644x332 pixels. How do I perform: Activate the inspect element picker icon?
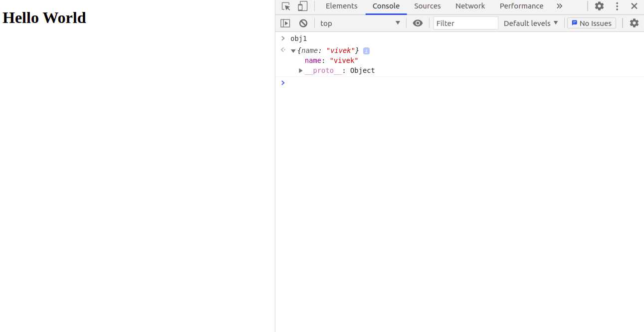286,6
